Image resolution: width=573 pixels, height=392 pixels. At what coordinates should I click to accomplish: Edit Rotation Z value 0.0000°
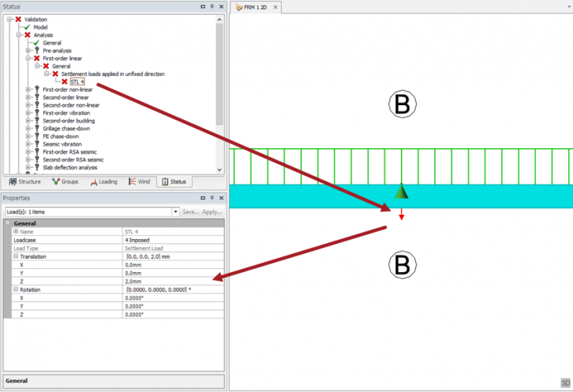coord(173,314)
